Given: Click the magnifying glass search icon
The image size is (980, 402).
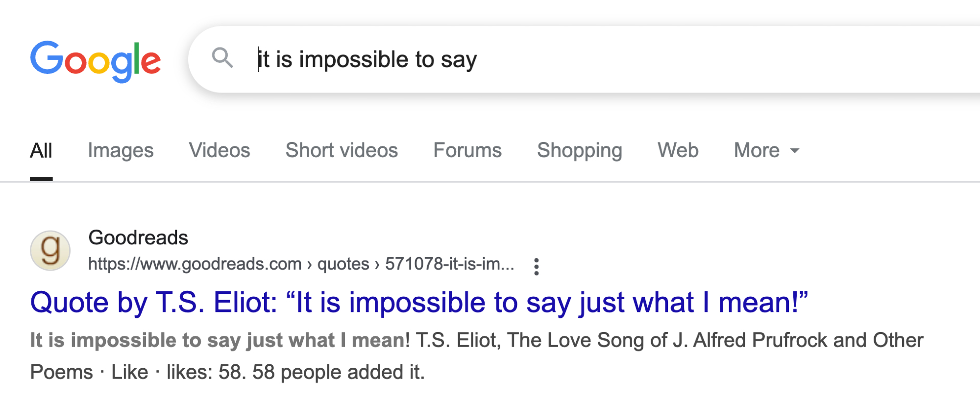Looking at the screenshot, I should (x=222, y=58).
